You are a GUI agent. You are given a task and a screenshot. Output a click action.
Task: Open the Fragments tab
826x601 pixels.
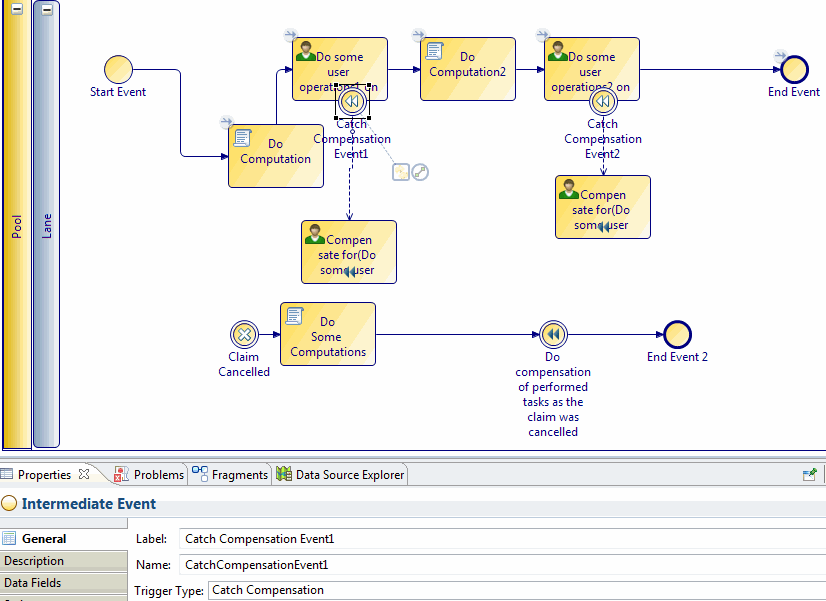[230, 475]
